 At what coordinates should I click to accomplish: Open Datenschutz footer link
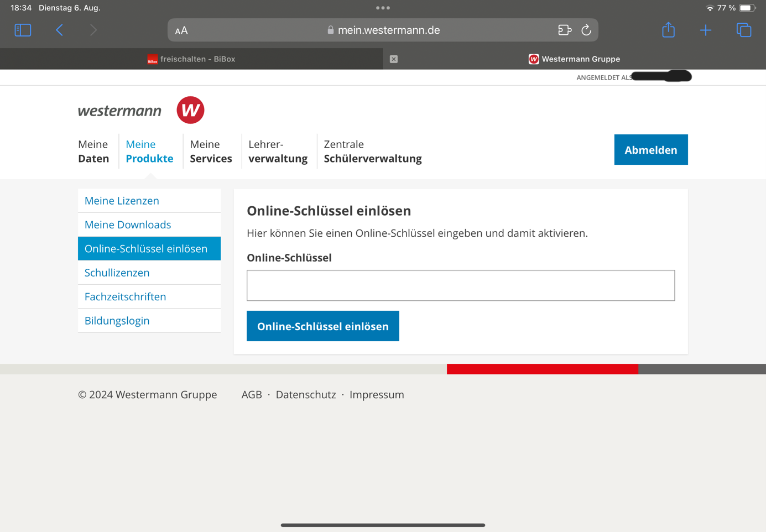point(306,394)
